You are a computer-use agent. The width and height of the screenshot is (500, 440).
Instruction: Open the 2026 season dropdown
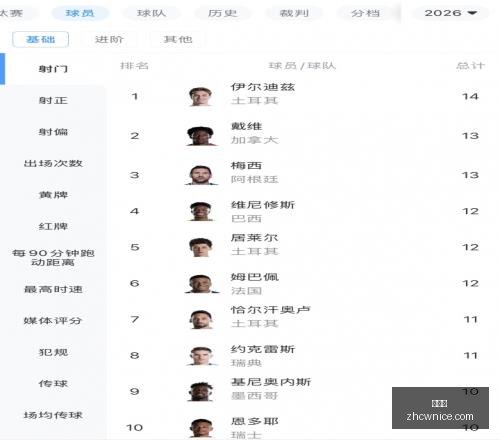pyautogui.click(x=450, y=13)
